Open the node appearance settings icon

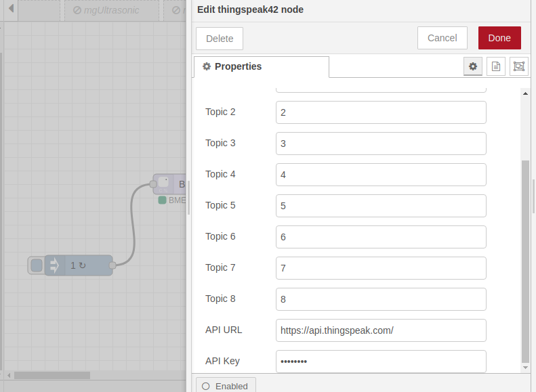click(519, 66)
